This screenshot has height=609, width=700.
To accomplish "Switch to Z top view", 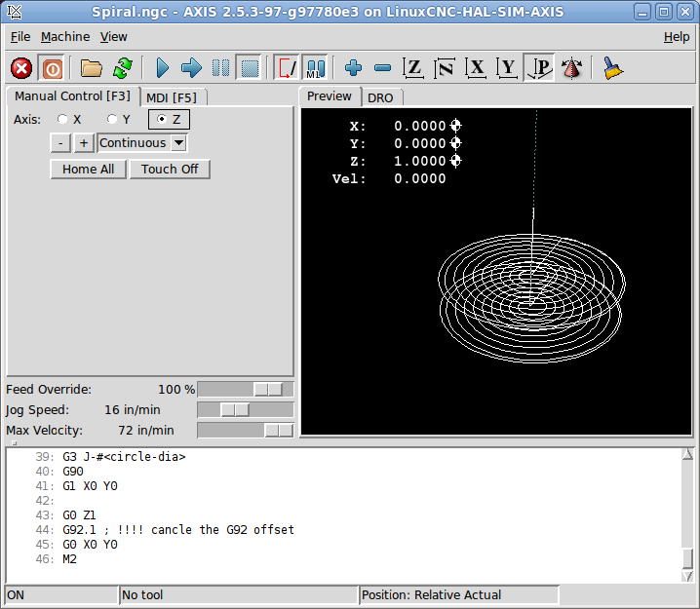I will tap(413, 69).
